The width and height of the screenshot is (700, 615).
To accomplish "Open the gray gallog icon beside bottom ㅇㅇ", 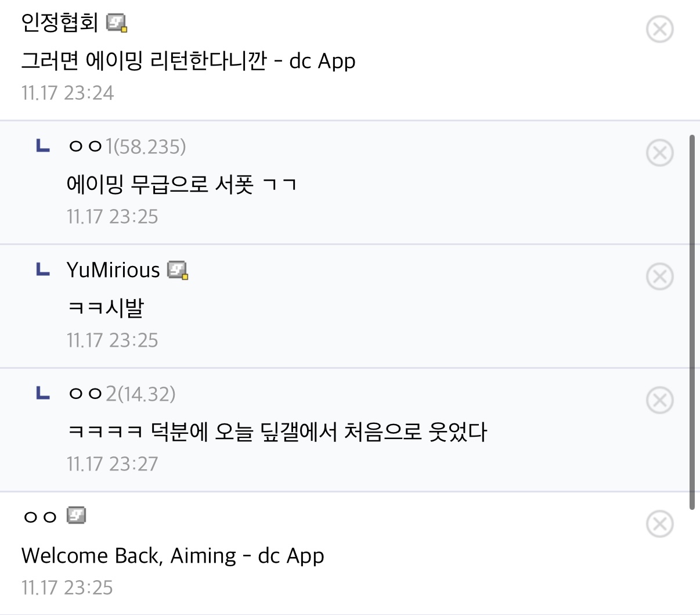I will click(76, 515).
